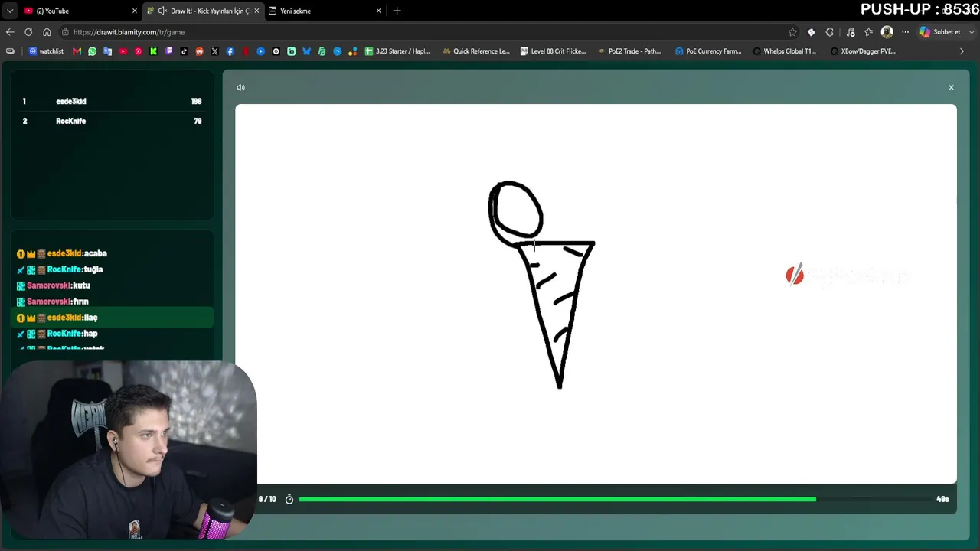Open the Facebook bookmark icon
Image resolution: width=980 pixels, height=551 pixels.
click(230, 51)
